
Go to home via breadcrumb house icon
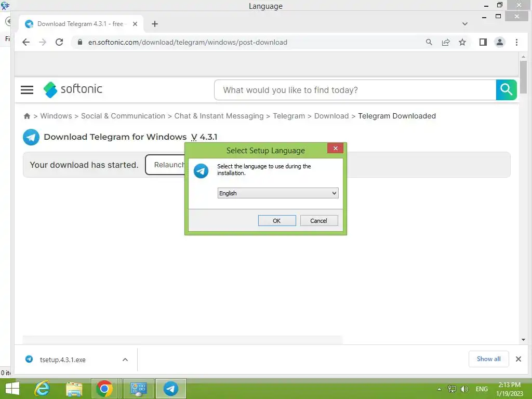pos(27,116)
